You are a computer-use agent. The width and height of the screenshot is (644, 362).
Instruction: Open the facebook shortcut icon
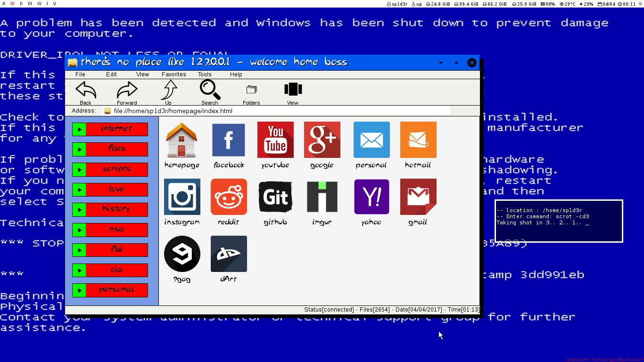pos(228,140)
